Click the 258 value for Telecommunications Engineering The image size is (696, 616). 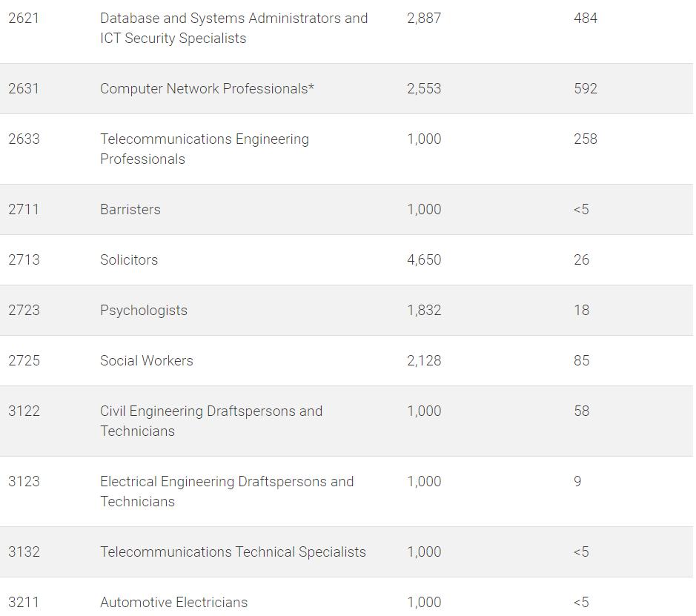pyautogui.click(x=586, y=139)
